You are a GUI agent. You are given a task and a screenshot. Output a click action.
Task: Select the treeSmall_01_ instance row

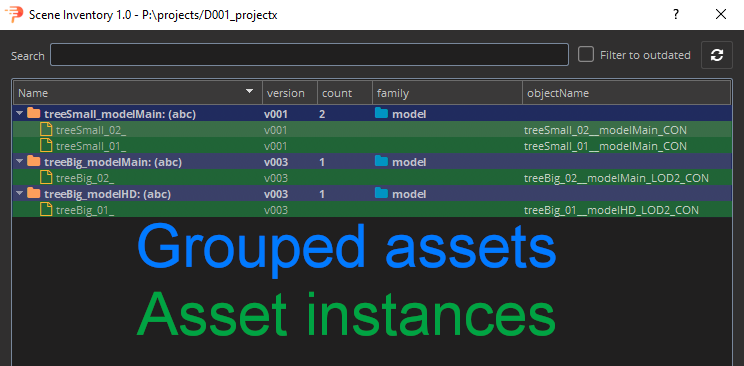click(372, 146)
